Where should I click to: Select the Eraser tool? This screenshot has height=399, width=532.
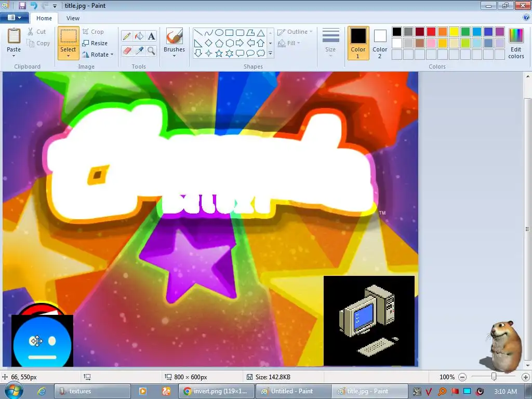pos(127,50)
